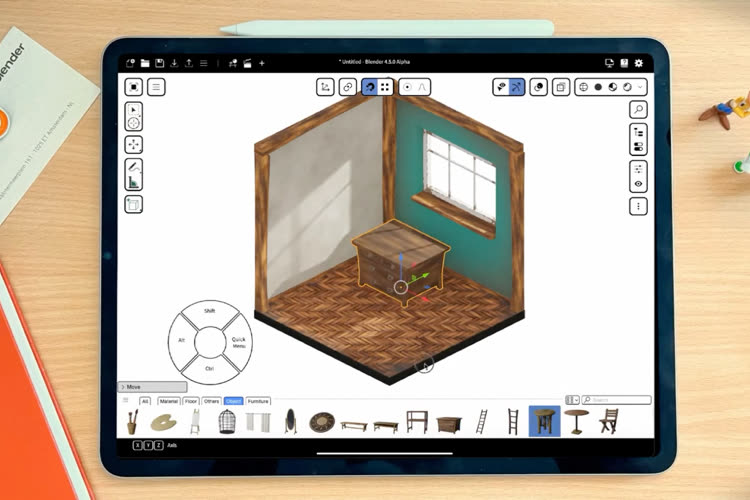Expand the viewport shading options dropdown
This screenshot has height=500, width=750.
point(639,87)
